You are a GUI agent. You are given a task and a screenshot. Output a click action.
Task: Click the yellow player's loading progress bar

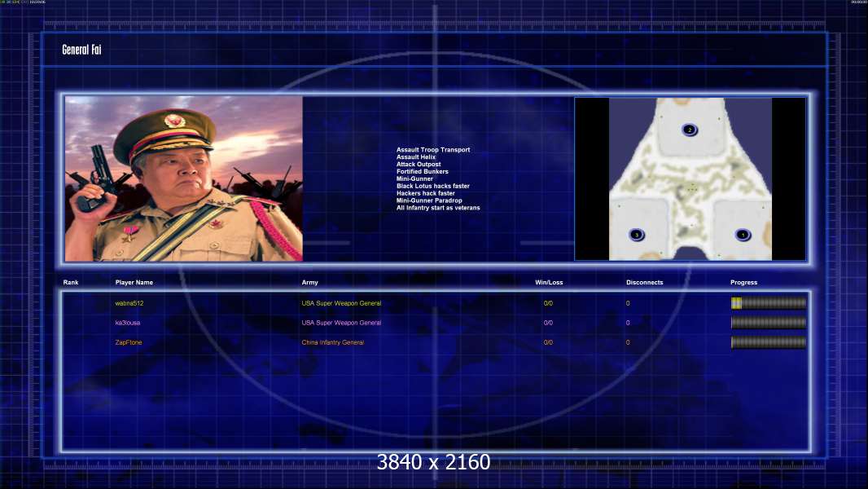[769, 303]
